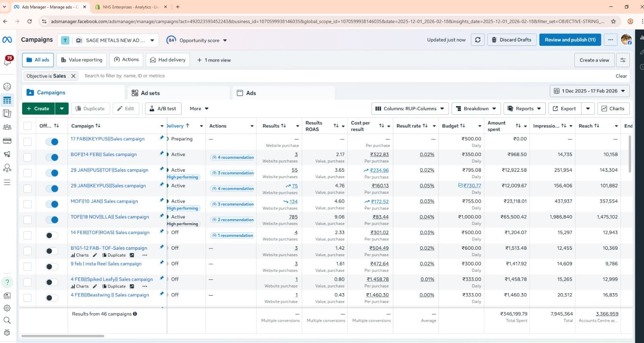Click the A/B test button
The image size is (644, 343).
tap(163, 109)
